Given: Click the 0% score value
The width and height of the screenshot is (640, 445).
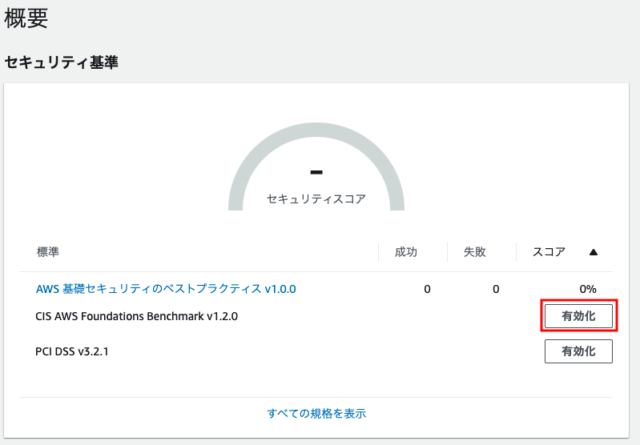Looking at the screenshot, I should pos(588,289).
